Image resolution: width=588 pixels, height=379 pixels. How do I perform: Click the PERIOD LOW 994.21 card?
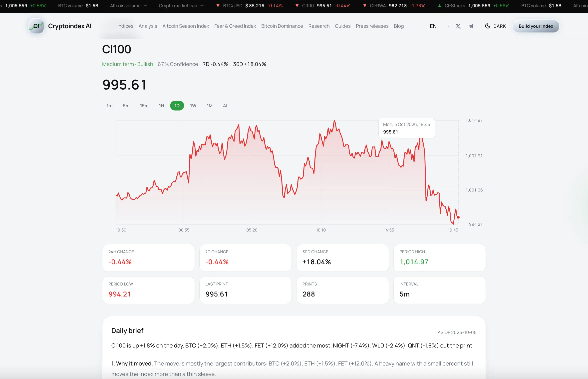pyautogui.click(x=148, y=290)
